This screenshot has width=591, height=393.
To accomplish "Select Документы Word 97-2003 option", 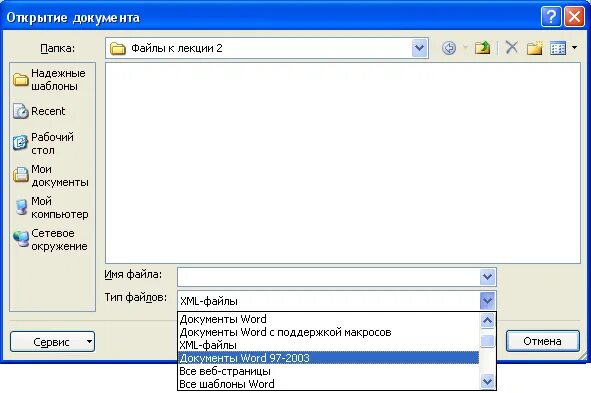I will point(328,358).
